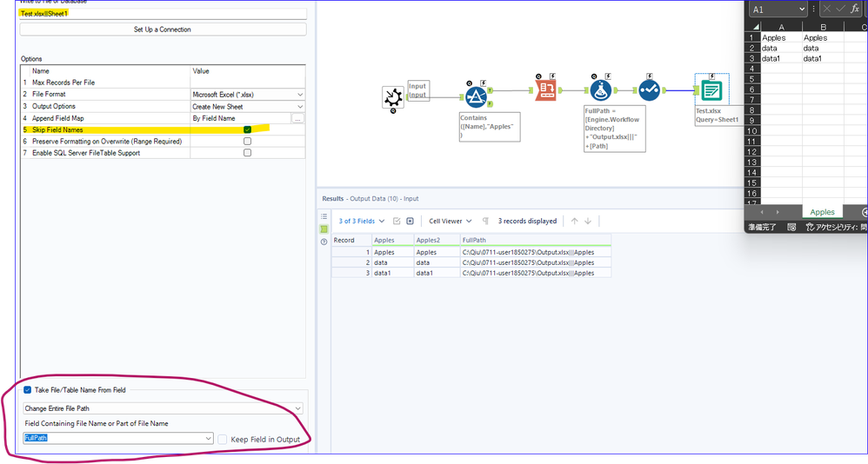
Task: Click the FullPath cell in results row 1
Action: coord(536,252)
